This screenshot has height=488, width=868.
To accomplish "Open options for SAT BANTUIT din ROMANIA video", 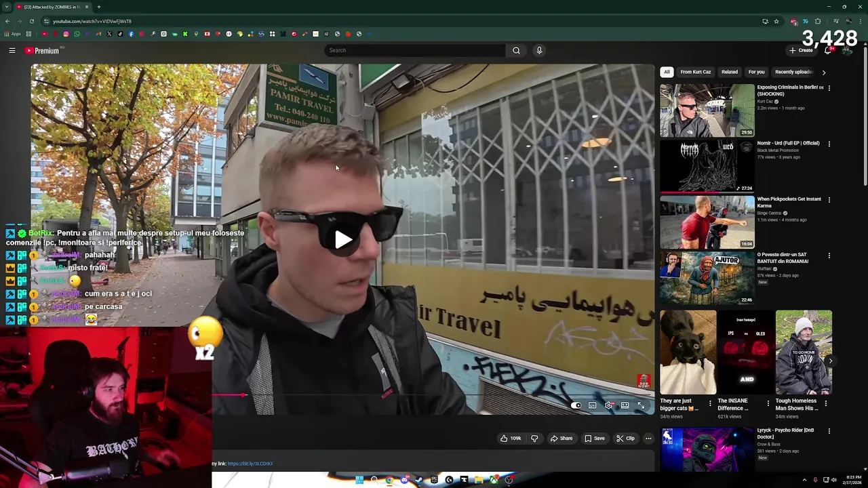I will (829, 256).
